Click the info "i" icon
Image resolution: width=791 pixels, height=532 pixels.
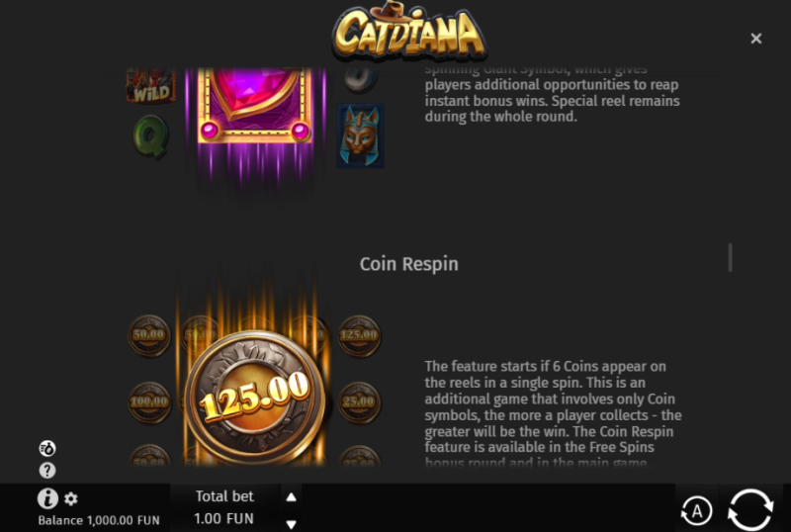47,498
